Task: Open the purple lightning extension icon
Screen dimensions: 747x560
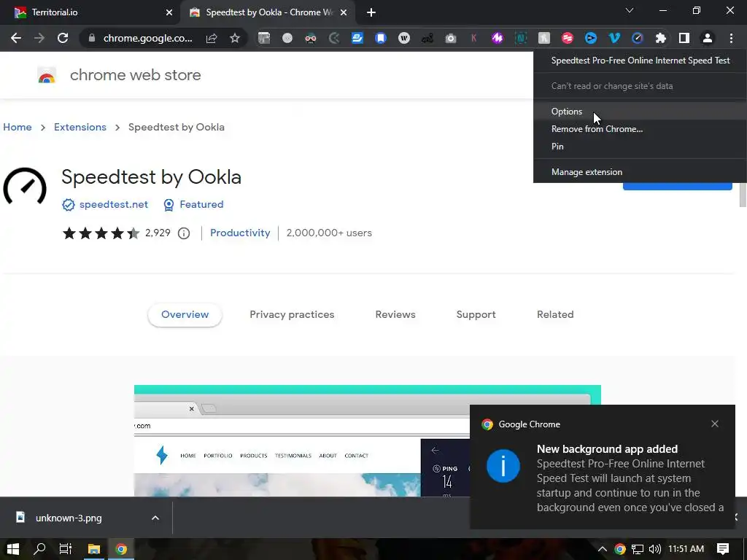Action: click(x=498, y=38)
